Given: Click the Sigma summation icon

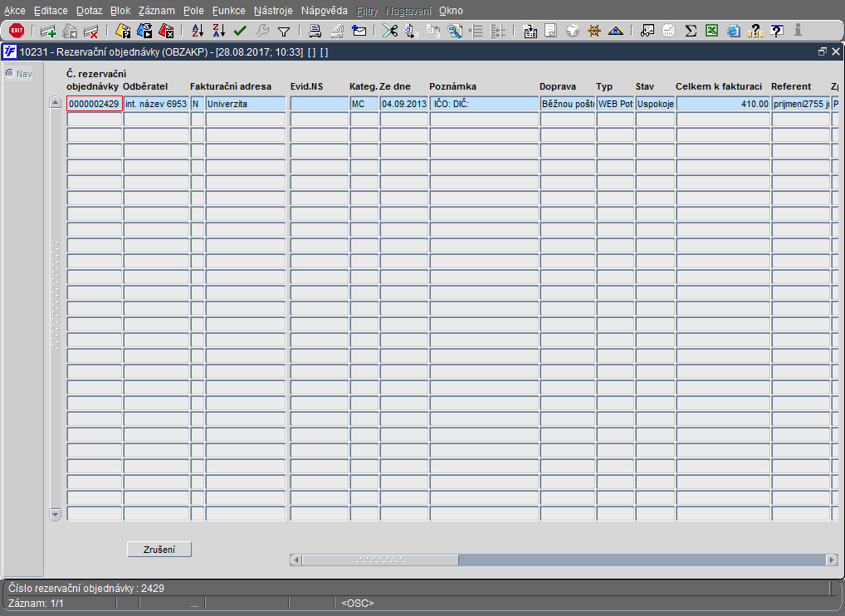Looking at the screenshot, I should coord(691,32).
